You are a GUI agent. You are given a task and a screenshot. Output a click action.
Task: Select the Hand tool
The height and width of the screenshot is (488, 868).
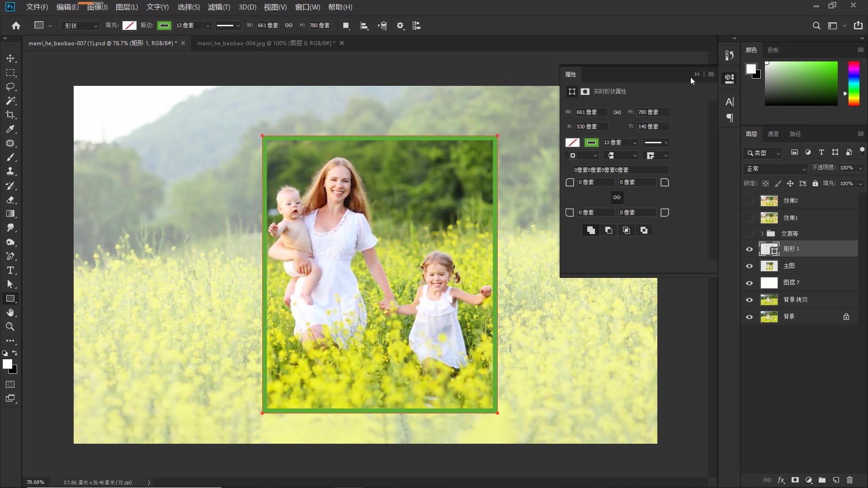point(10,313)
